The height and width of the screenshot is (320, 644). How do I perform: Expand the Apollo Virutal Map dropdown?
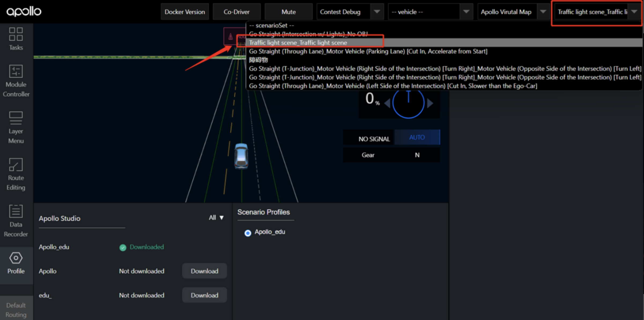tap(512, 12)
